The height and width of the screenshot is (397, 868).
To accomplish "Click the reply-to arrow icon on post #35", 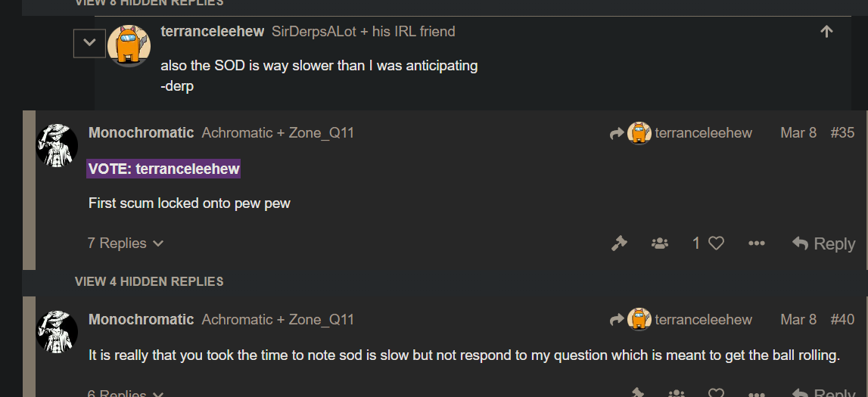I will (x=617, y=133).
